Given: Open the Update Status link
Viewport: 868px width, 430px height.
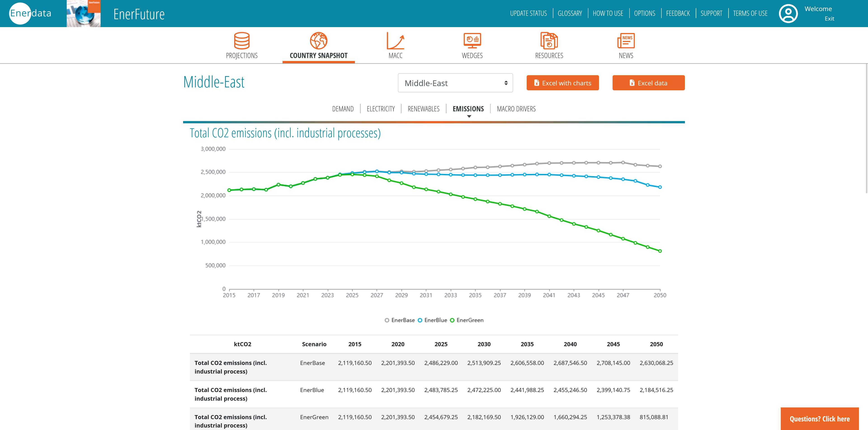Looking at the screenshot, I should coord(528,14).
